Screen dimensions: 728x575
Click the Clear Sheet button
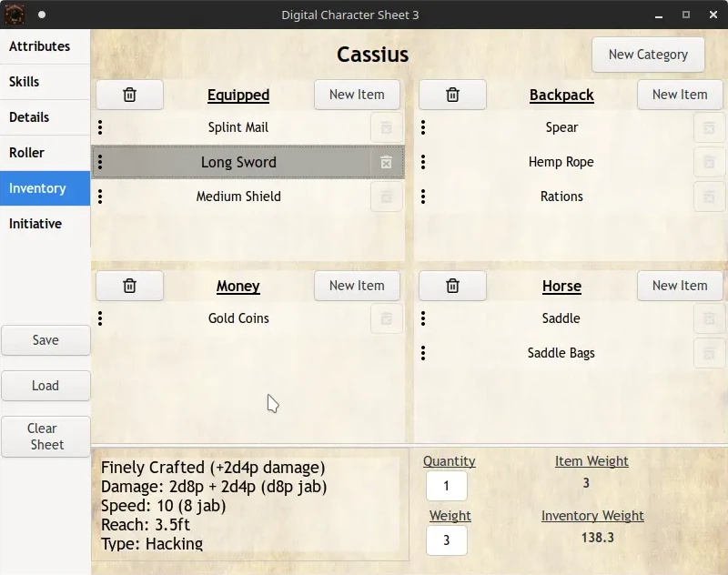click(x=45, y=437)
